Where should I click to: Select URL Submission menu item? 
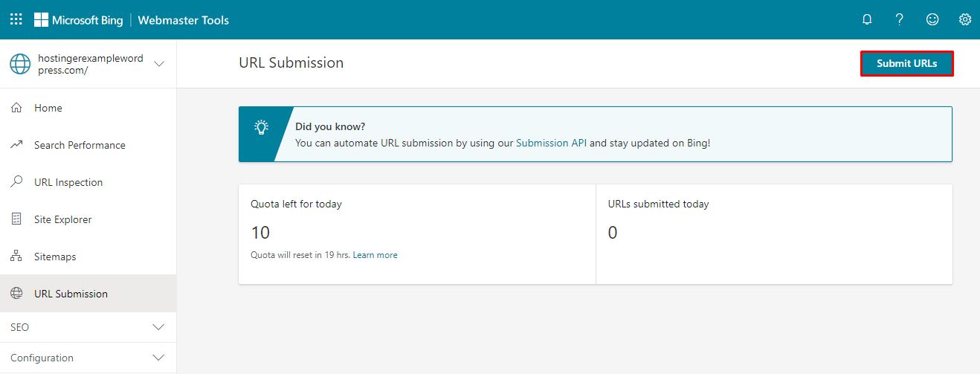(x=71, y=294)
